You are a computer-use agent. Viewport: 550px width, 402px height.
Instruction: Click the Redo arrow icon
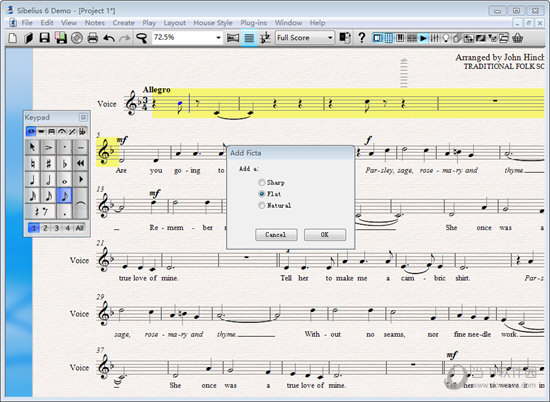click(x=125, y=38)
